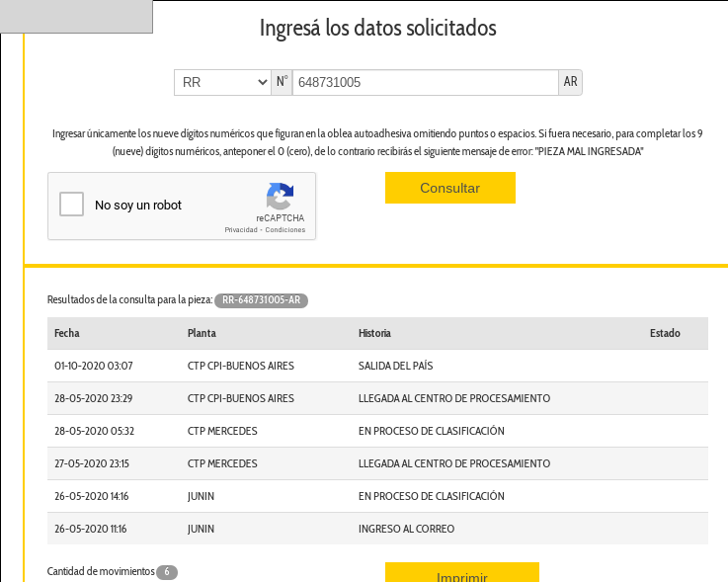Viewport: 728px width, 582px height.
Task: Click 'EN PROCESO DE CLASIFICACIÓN' in the CTP MERCEDES row
Action: [x=432, y=431]
